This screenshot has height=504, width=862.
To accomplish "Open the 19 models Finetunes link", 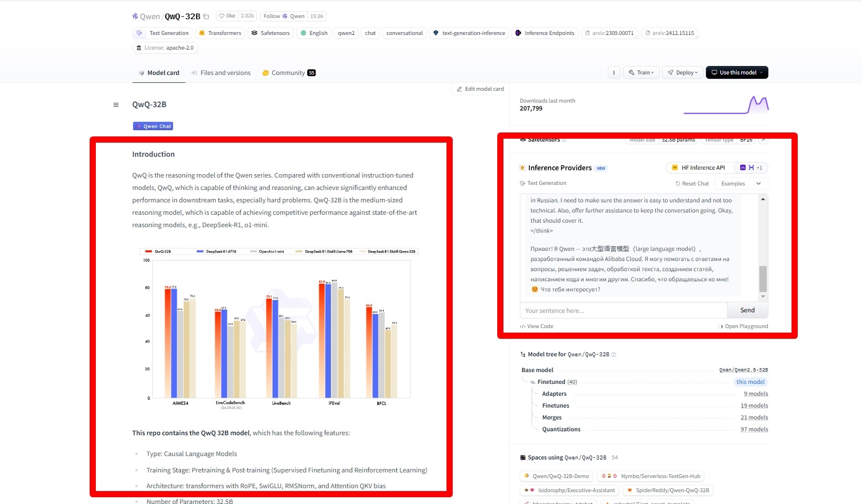I will tap(754, 406).
